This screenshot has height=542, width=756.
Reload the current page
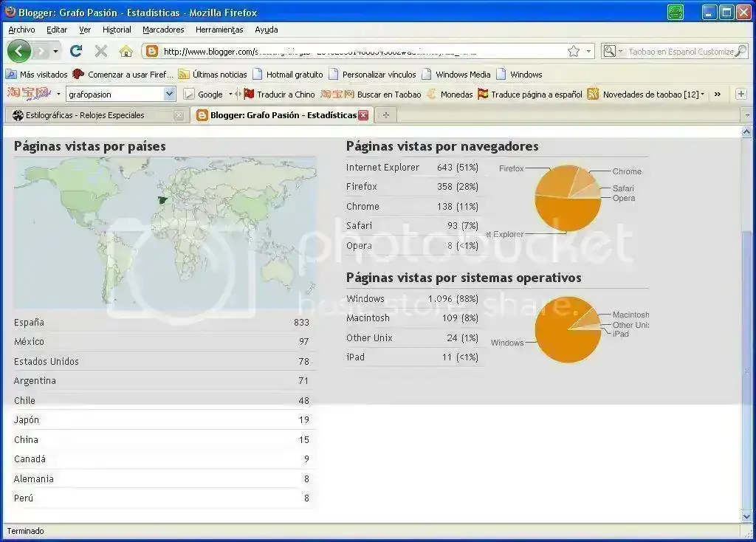pos(76,51)
